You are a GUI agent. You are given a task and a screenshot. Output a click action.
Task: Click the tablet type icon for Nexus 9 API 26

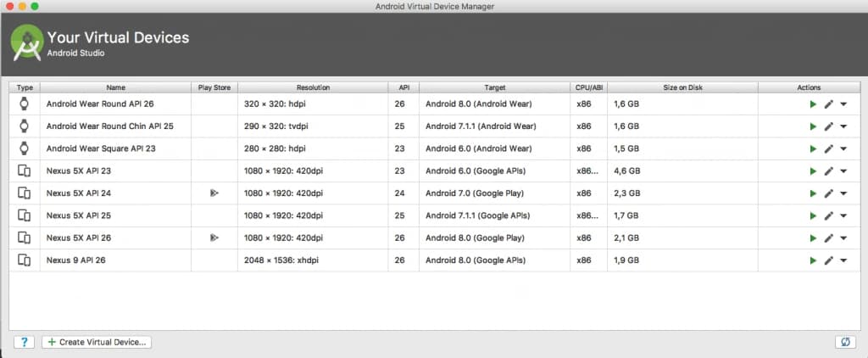24,260
